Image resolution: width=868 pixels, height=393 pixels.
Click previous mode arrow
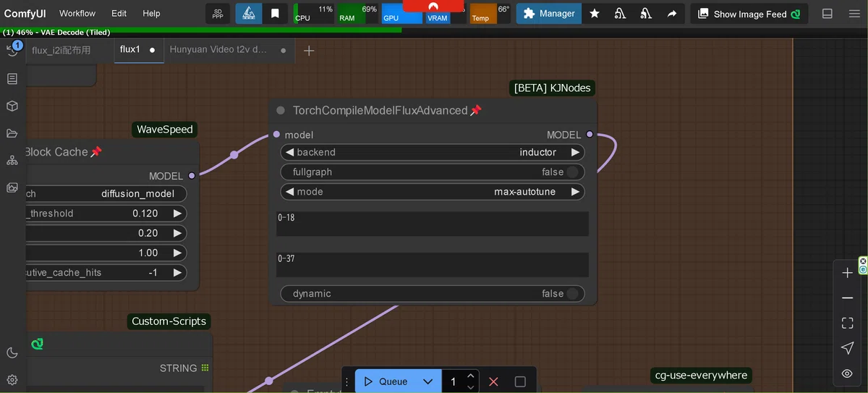[x=289, y=193]
